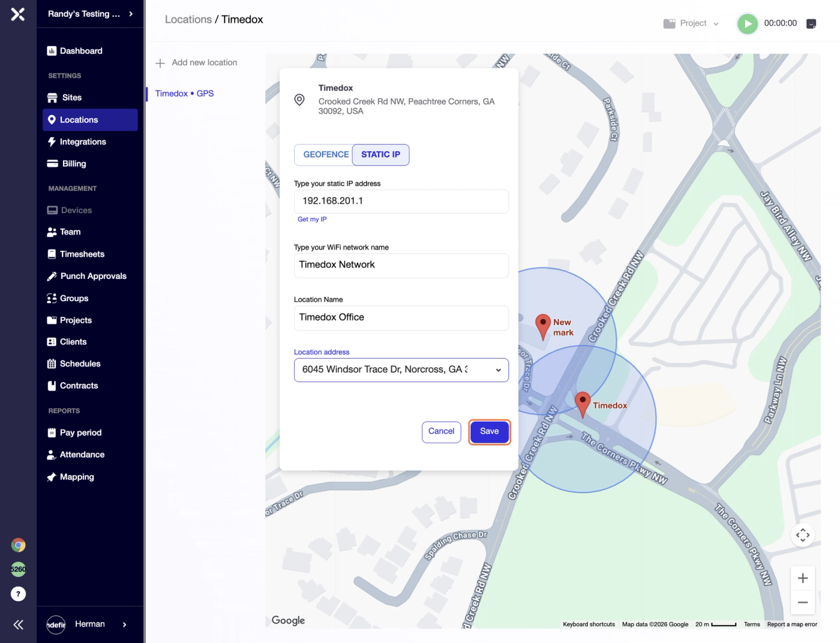Click the Get my IP link
The image size is (840, 643).
[x=312, y=220]
